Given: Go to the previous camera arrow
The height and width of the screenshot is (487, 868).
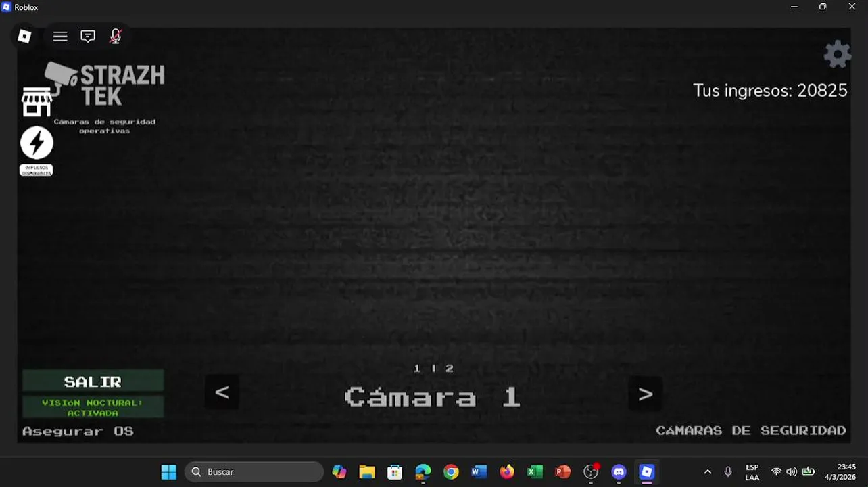Looking at the screenshot, I should pyautogui.click(x=222, y=392).
